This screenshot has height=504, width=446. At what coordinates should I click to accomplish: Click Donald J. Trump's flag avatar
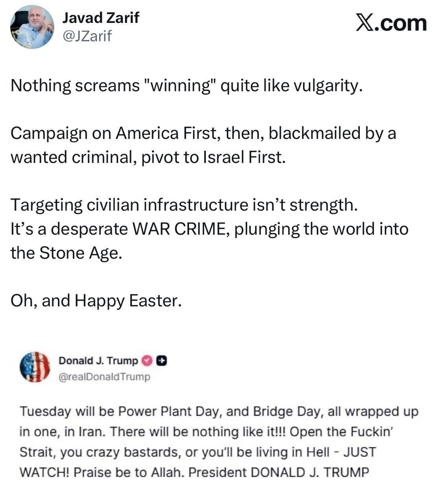pos(35,367)
